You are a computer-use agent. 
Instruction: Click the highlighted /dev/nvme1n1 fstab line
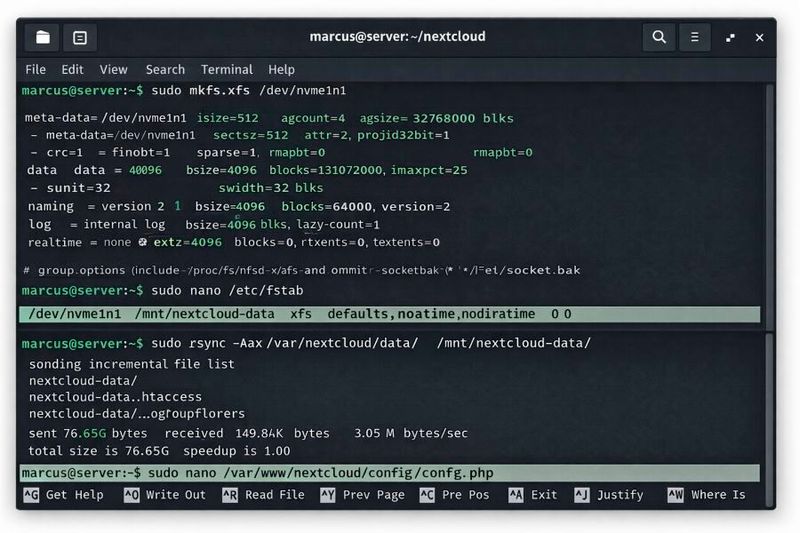[x=389, y=314]
